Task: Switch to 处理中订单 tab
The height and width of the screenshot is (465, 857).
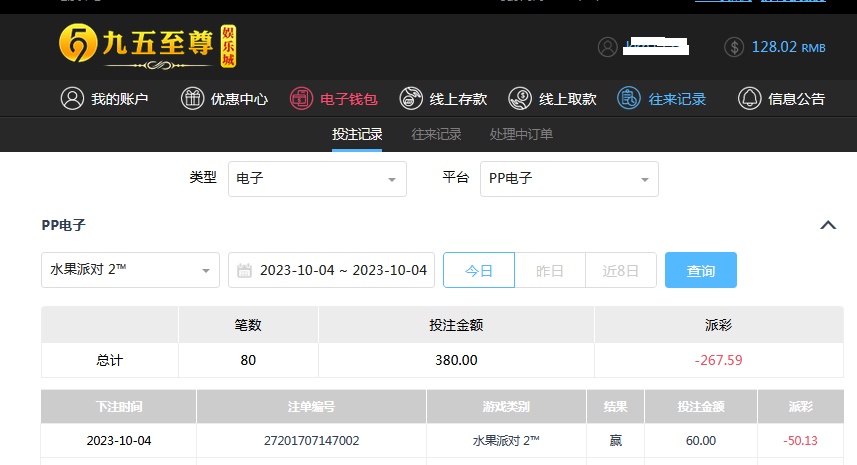Action: point(521,134)
